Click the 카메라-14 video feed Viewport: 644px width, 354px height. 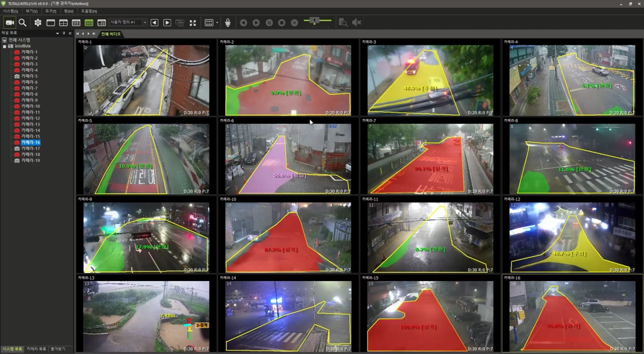point(288,316)
